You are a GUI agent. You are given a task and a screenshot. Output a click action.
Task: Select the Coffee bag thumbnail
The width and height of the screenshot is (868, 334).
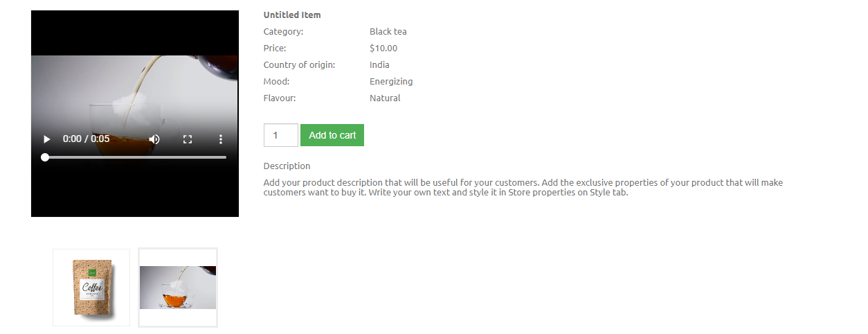pos(91,288)
